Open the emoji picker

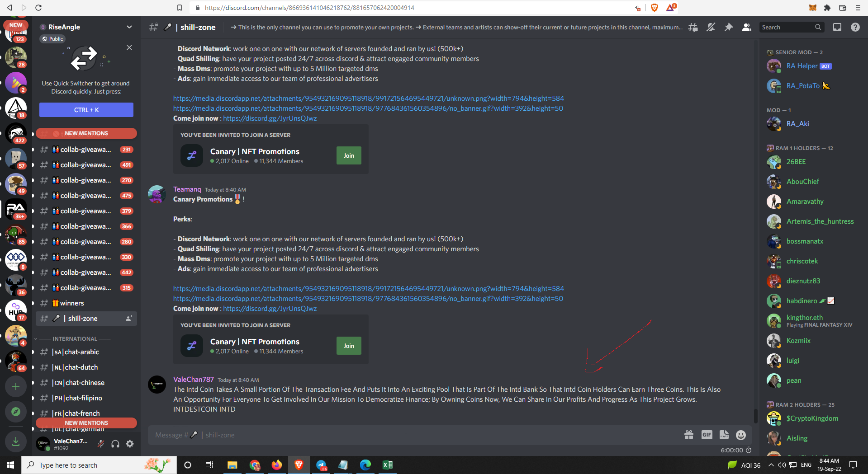point(741,435)
